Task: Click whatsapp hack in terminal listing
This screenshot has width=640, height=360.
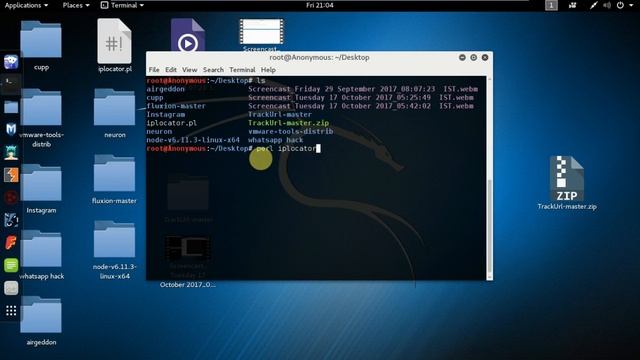Action: click(276, 140)
